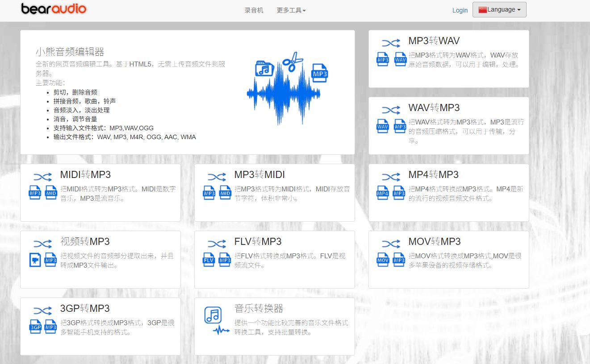Click the MID file icon in MIDI转MP3 card
Image resolution: width=590 pixels, height=364 pixels.
click(x=51, y=193)
